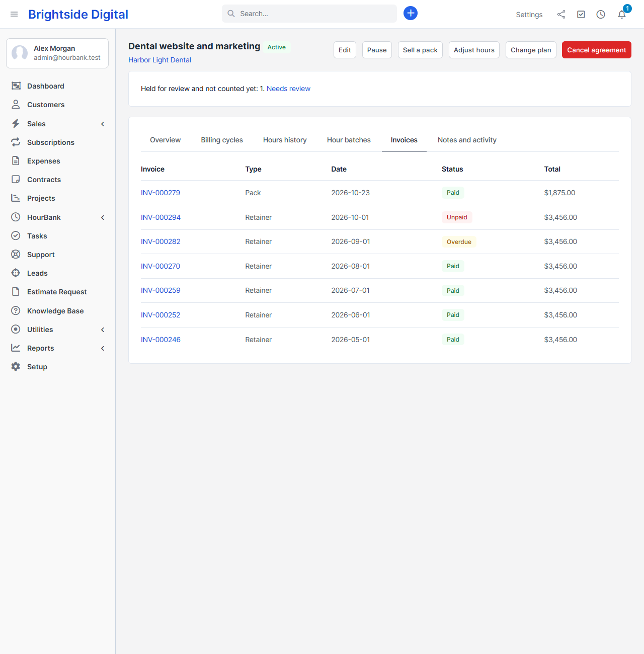This screenshot has height=654, width=644.
Task: Switch to the Billing cycles tab
Action: click(222, 140)
